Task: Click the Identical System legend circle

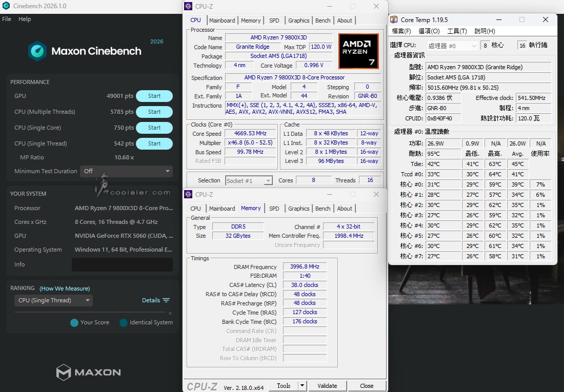Action: pyautogui.click(x=124, y=323)
